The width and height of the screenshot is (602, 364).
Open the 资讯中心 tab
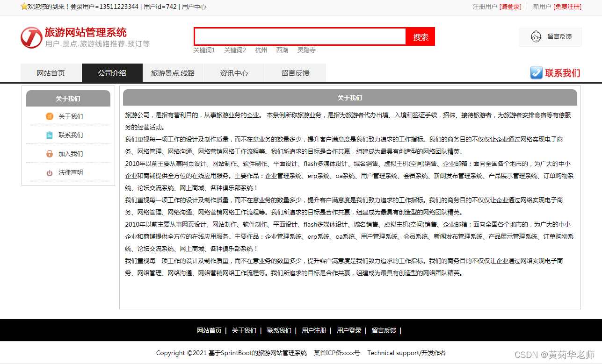coord(234,73)
